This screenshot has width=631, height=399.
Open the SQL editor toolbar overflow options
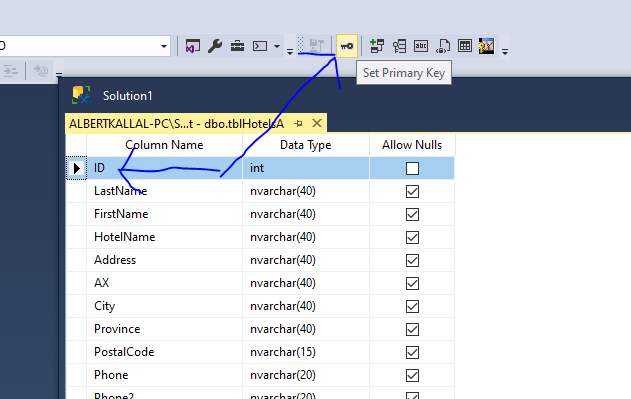(59, 74)
